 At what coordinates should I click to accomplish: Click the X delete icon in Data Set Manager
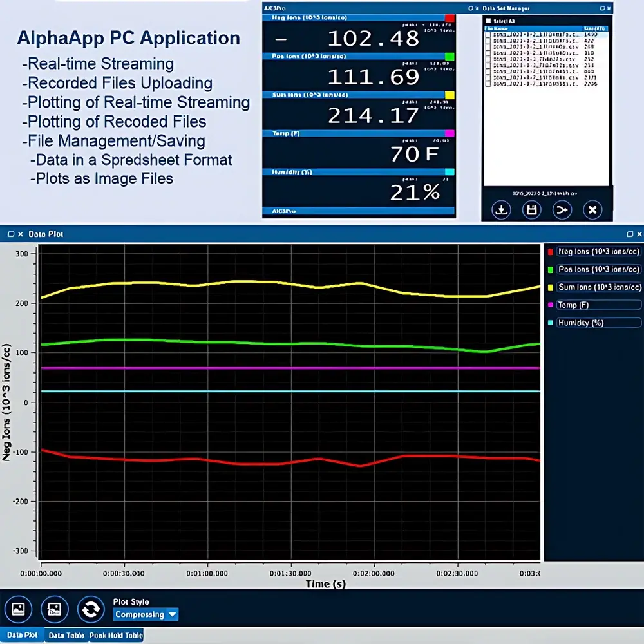[592, 210]
